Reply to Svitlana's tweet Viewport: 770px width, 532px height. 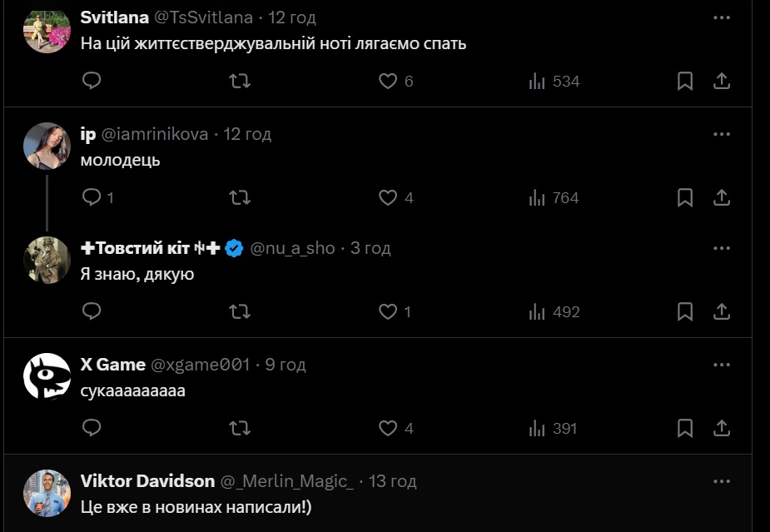point(92,81)
